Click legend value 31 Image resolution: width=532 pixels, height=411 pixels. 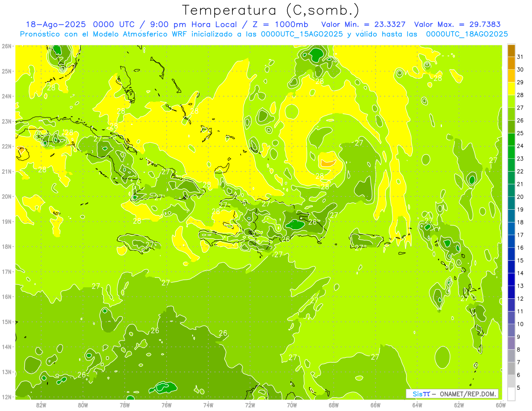click(520, 56)
